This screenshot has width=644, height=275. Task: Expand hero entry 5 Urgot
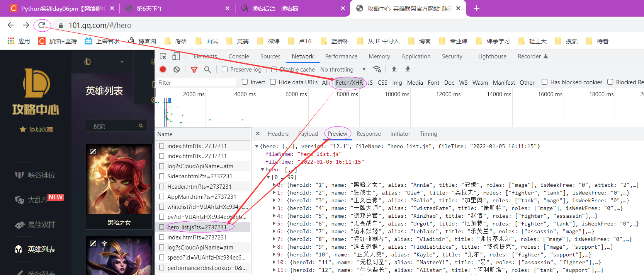click(x=274, y=224)
